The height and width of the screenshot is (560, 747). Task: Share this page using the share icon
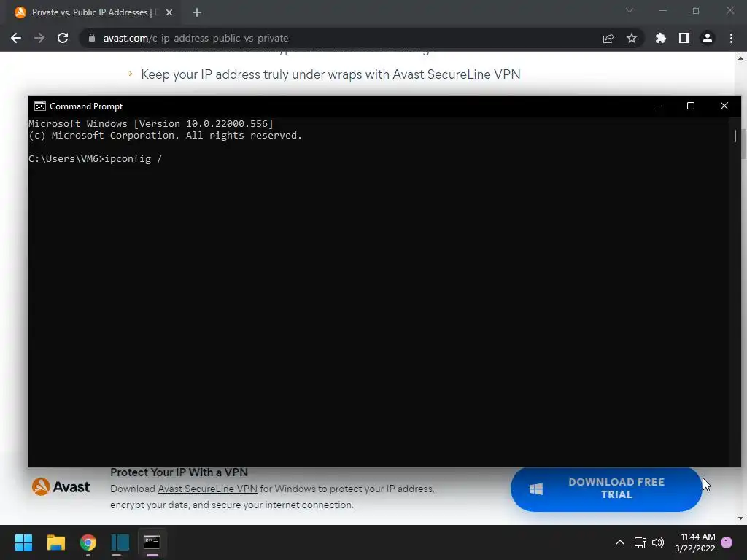coord(608,38)
